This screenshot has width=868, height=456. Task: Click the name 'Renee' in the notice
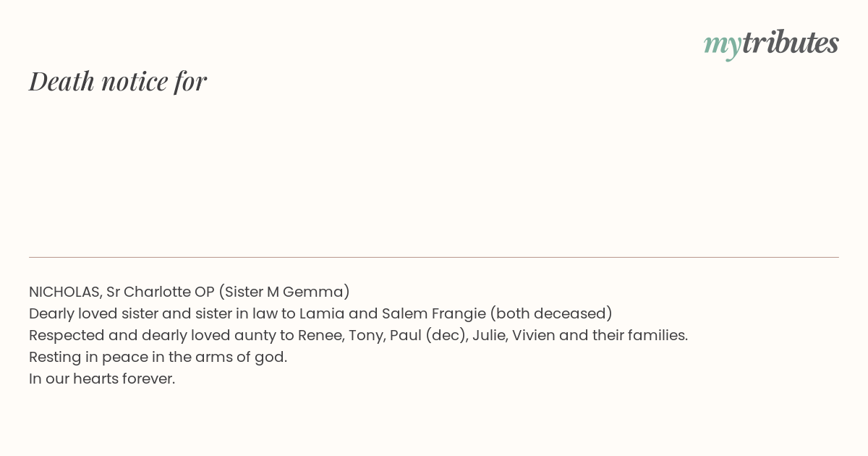point(323,335)
